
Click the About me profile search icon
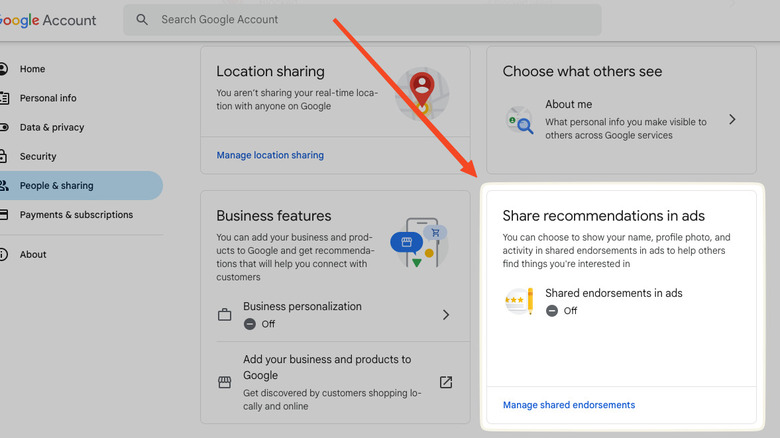519,120
